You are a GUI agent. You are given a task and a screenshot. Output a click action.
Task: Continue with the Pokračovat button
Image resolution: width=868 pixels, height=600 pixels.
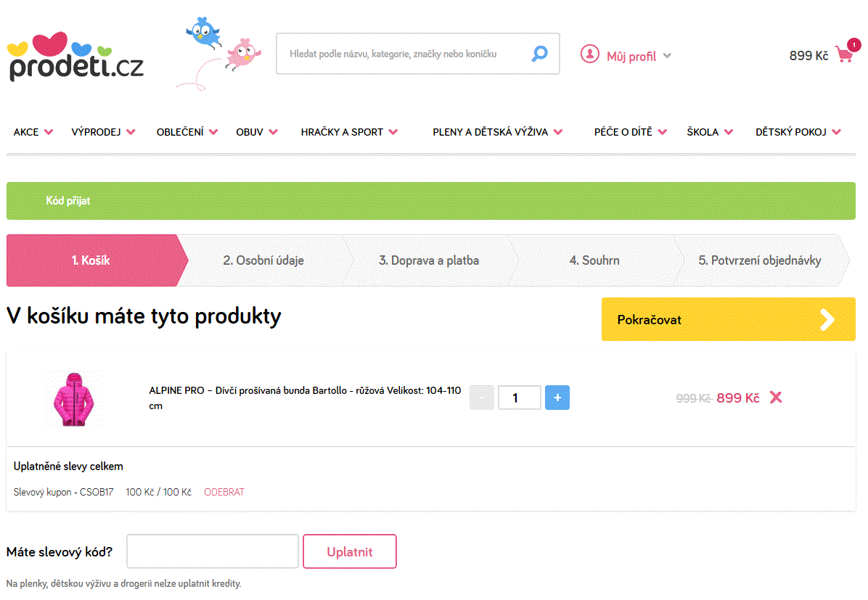[x=729, y=319]
